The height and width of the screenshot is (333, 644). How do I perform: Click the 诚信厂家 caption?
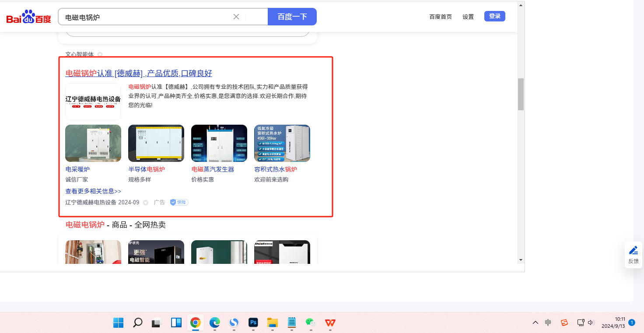77,180
